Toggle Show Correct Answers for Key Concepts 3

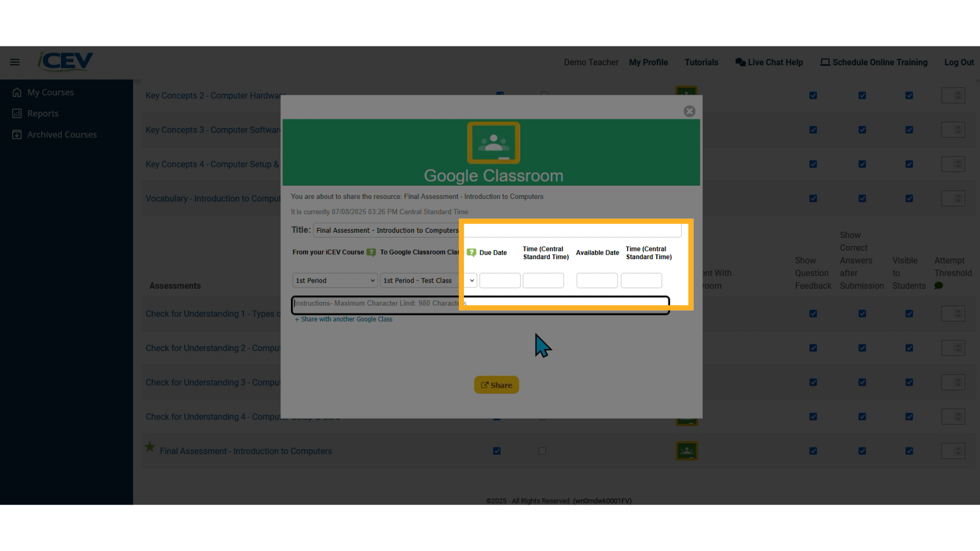[862, 130]
